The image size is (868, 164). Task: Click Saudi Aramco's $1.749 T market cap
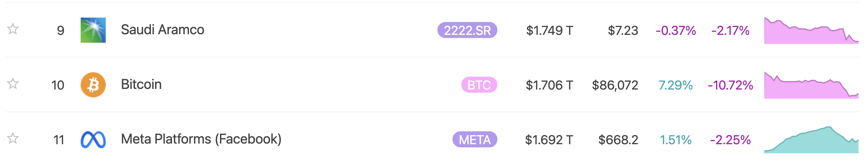(x=549, y=30)
